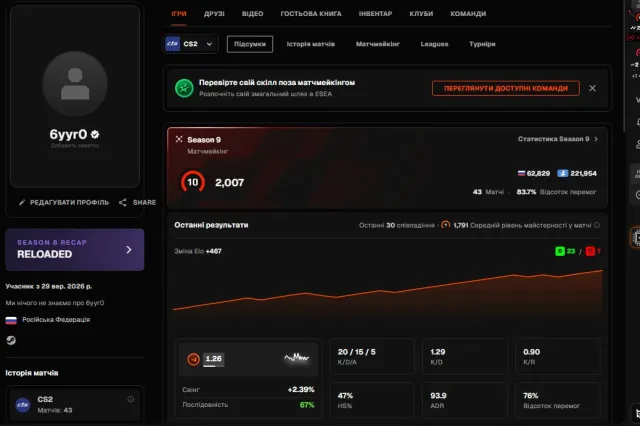
Task: Select the Підсумки sub-tab
Action: click(250, 44)
